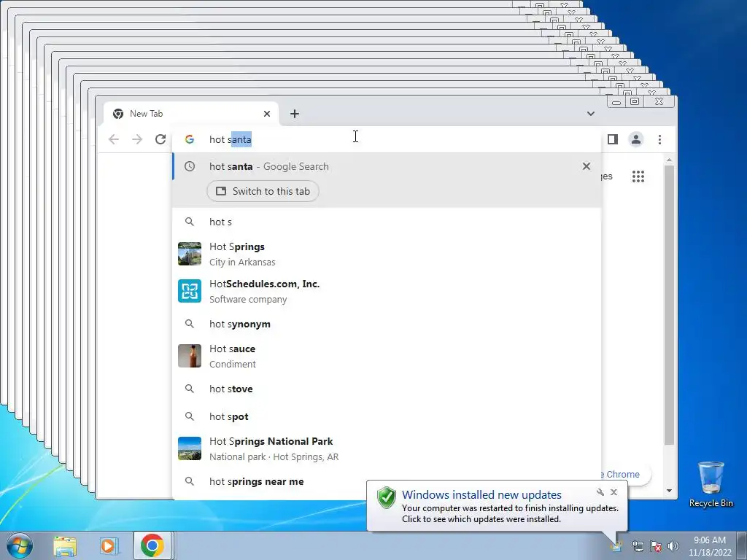Click the Hot Springs city thumbnail
This screenshot has width=747, height=560.
(190, 254)
